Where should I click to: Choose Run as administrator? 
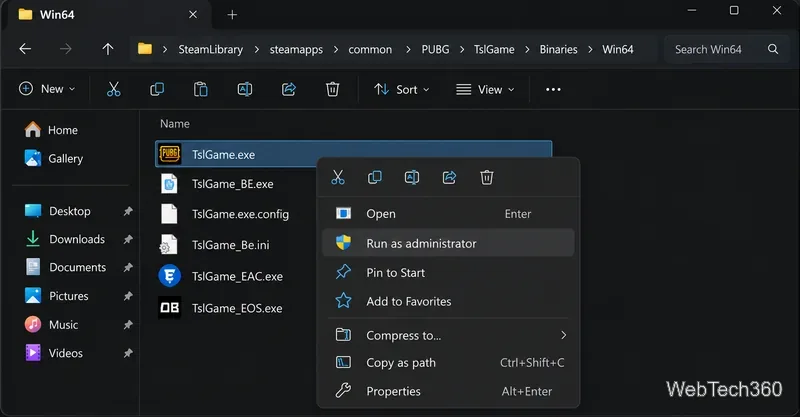(448, 243)
